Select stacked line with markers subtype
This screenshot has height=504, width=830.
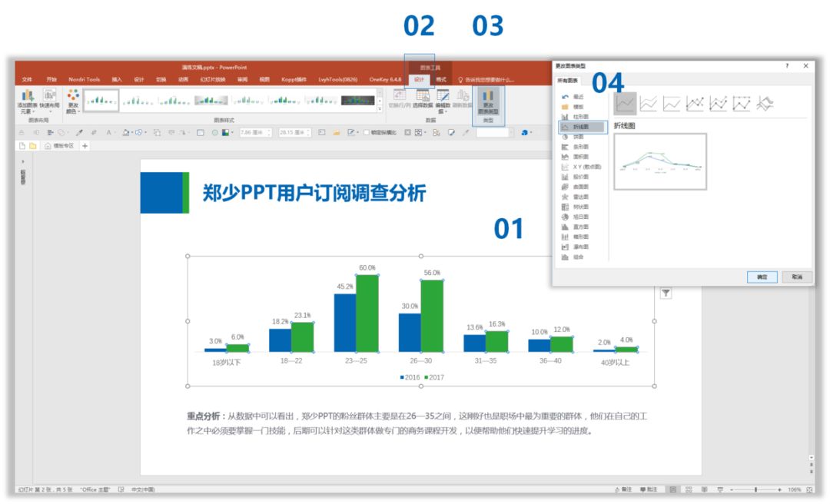point(718,103)
